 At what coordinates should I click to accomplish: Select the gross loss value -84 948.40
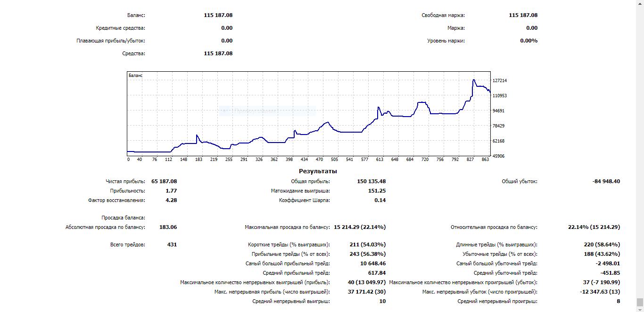(x=606, y=181)
